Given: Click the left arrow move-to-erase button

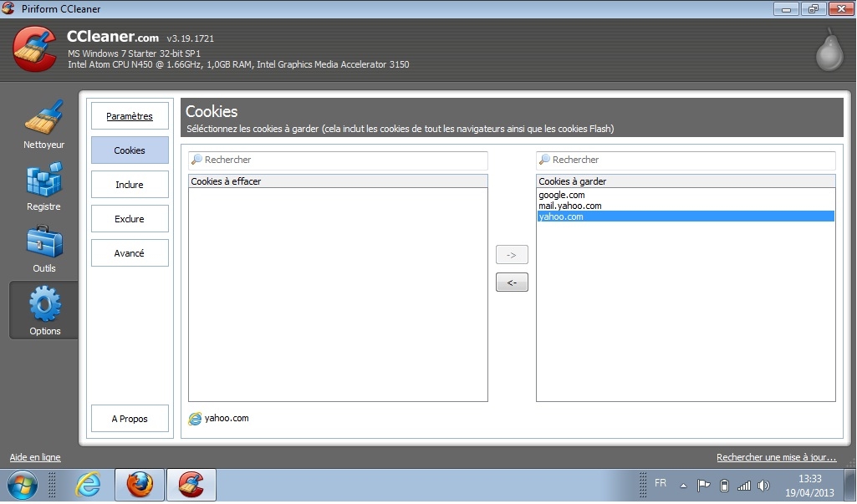Looking at the screenshot, I should 512,282.
